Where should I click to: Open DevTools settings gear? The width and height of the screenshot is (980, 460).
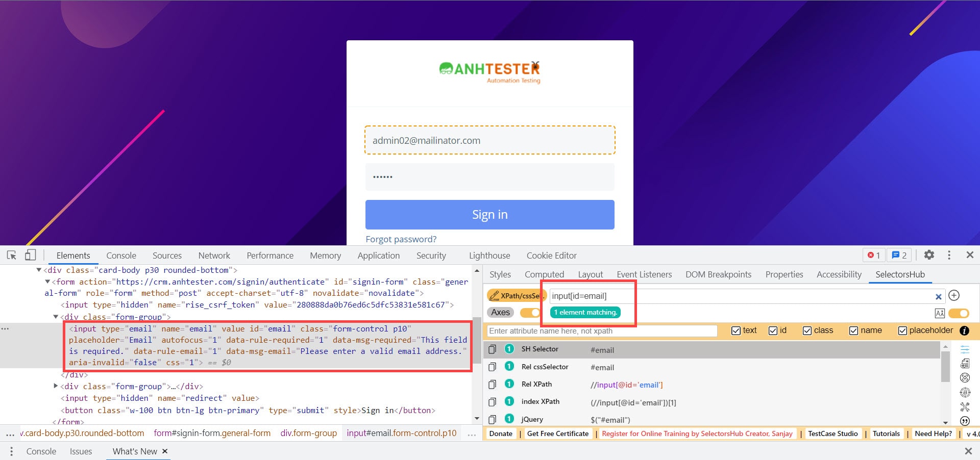[x=929, y=255]
